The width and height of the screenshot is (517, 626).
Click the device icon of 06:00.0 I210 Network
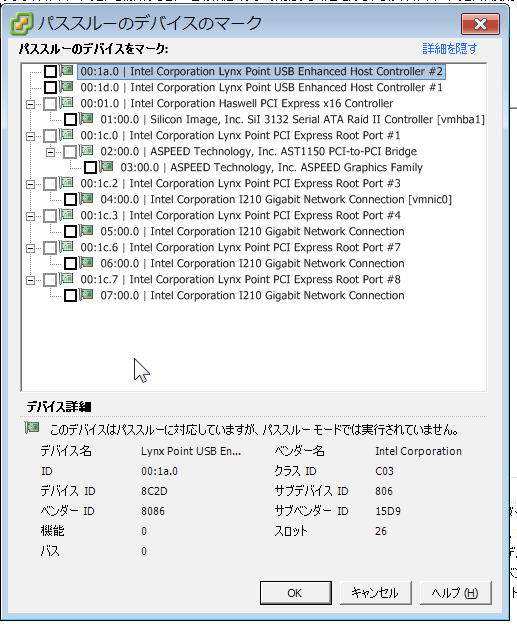pyautogui.click(x=87, y=262)
